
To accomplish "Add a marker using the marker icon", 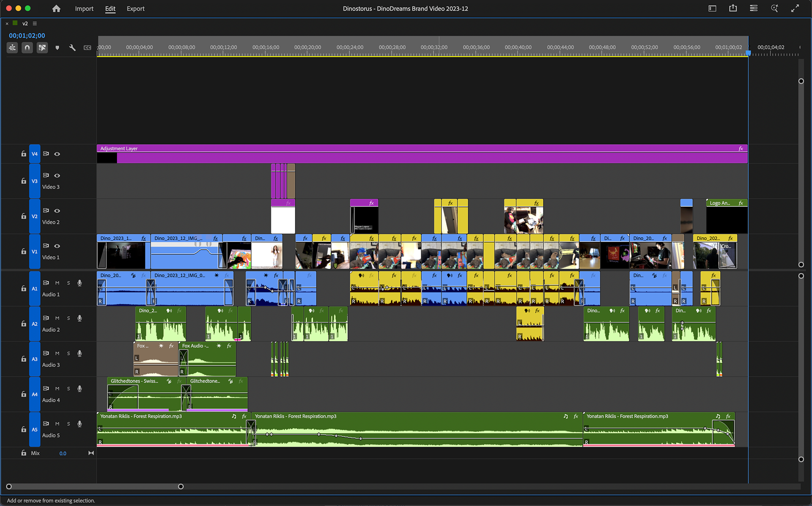I will click(x=57, y=47).
